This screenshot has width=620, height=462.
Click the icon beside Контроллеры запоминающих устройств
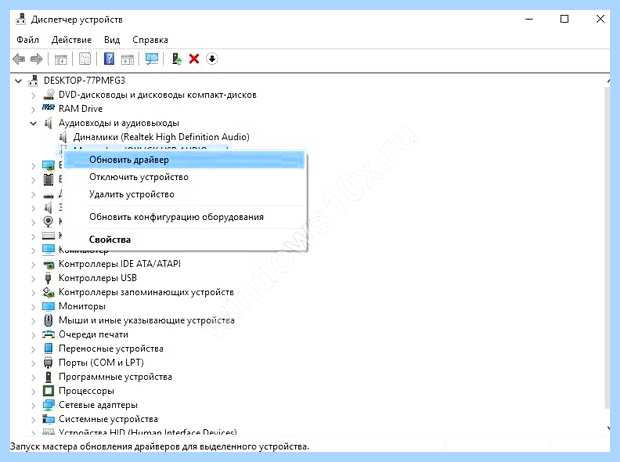point(48,292)
